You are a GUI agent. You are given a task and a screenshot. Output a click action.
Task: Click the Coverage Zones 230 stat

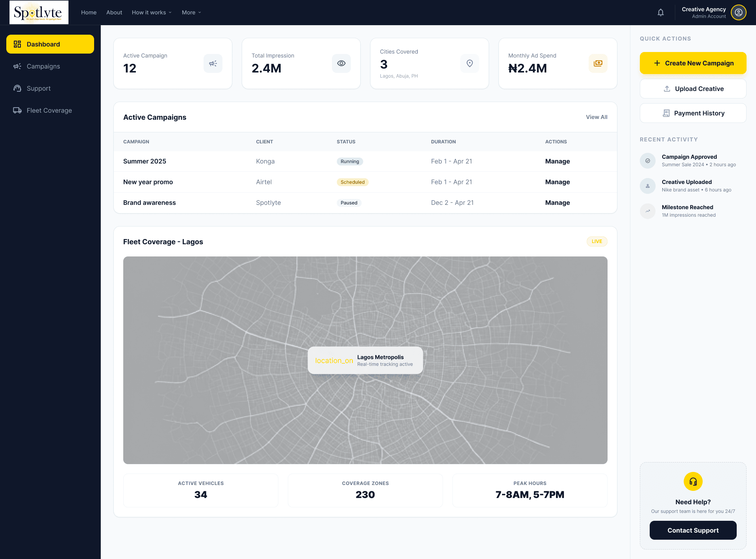tap(365, 490)
